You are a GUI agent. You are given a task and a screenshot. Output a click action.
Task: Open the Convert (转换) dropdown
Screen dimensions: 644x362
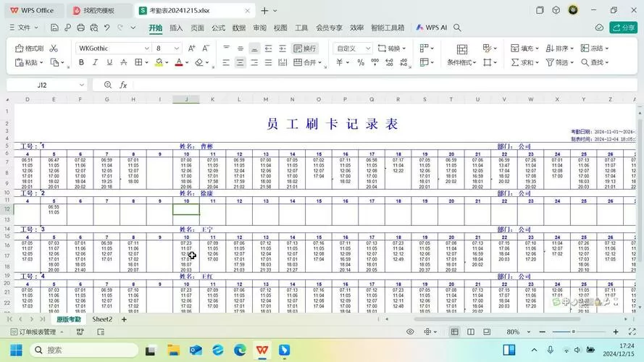(x=392, y=49)
